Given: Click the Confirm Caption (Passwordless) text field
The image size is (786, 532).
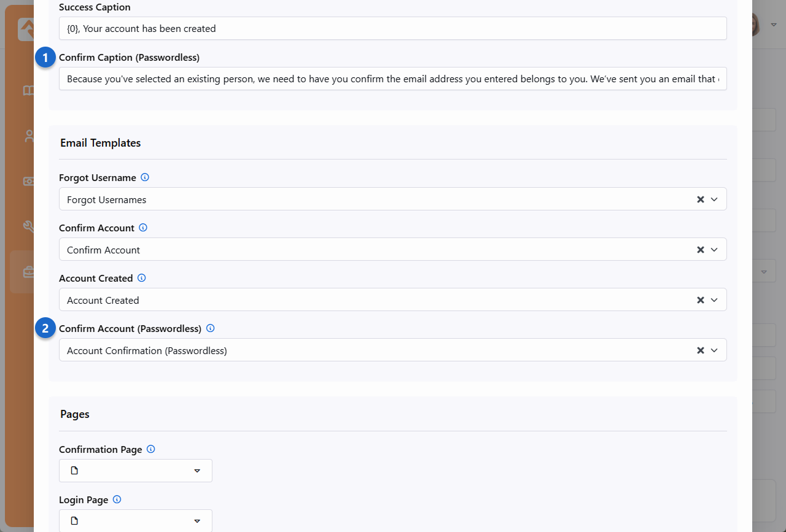Looking at the screenshot, I should pyautogui.click(x=393, y=79).
